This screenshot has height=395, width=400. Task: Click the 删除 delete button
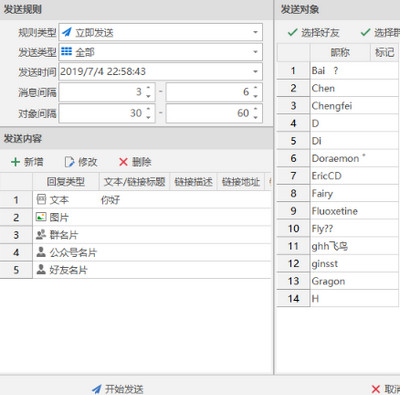pyautogui.click(x=135, y=162)
